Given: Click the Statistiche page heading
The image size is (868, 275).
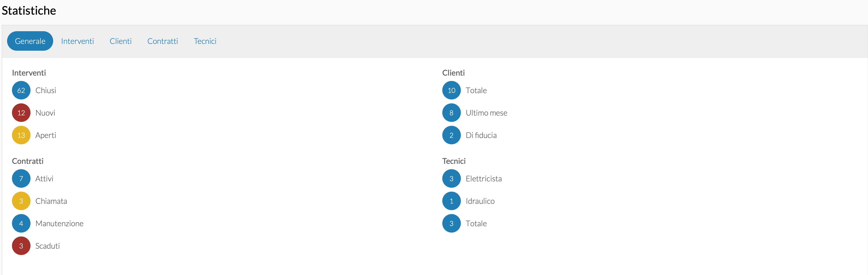Looking at the screenshot, I should pos(29,11).
